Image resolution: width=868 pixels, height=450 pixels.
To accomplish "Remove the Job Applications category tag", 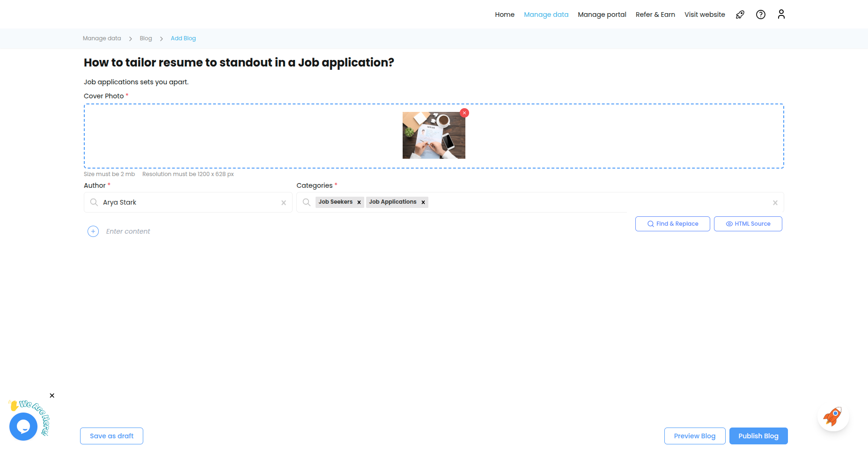I will (423, 202).
